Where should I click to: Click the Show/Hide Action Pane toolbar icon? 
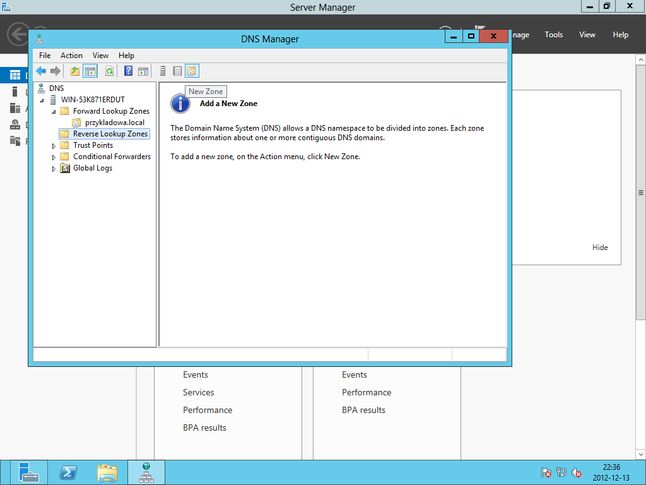pyautogui.click(x=143, y=71)
